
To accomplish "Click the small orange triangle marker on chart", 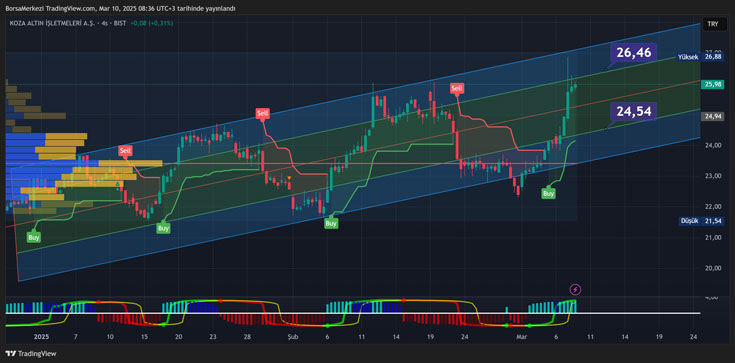I will pyautogui.click(x=289, y=178).
